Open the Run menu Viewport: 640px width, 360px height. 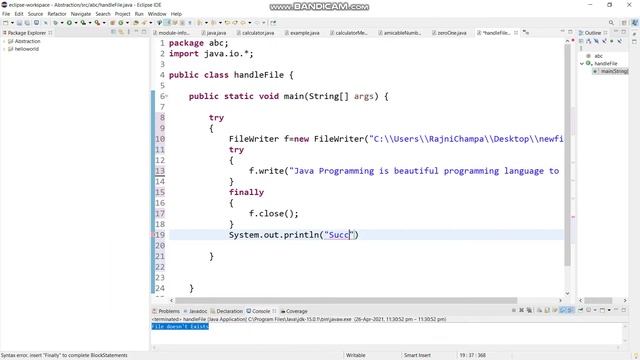coord(139,14)
